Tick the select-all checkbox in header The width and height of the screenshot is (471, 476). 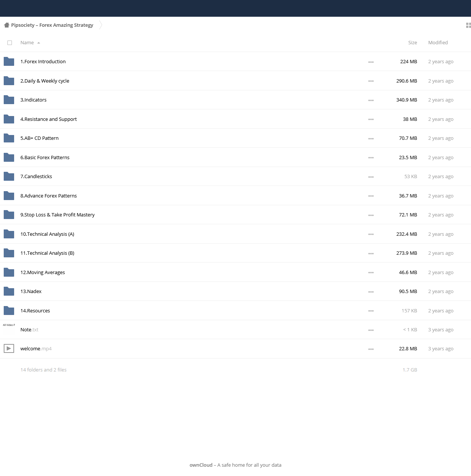click(10, 43)
